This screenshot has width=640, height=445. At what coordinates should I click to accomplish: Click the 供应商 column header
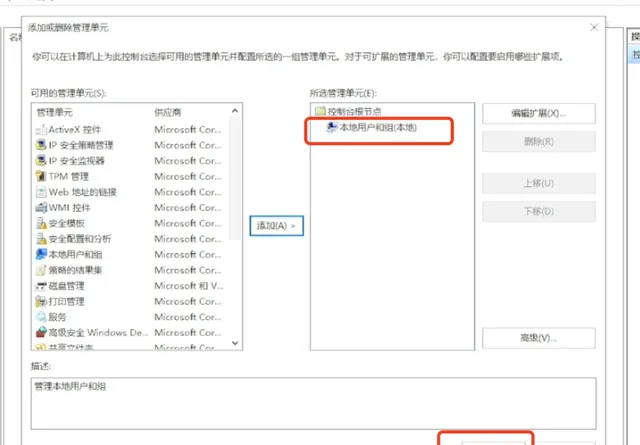click(168, 112)
